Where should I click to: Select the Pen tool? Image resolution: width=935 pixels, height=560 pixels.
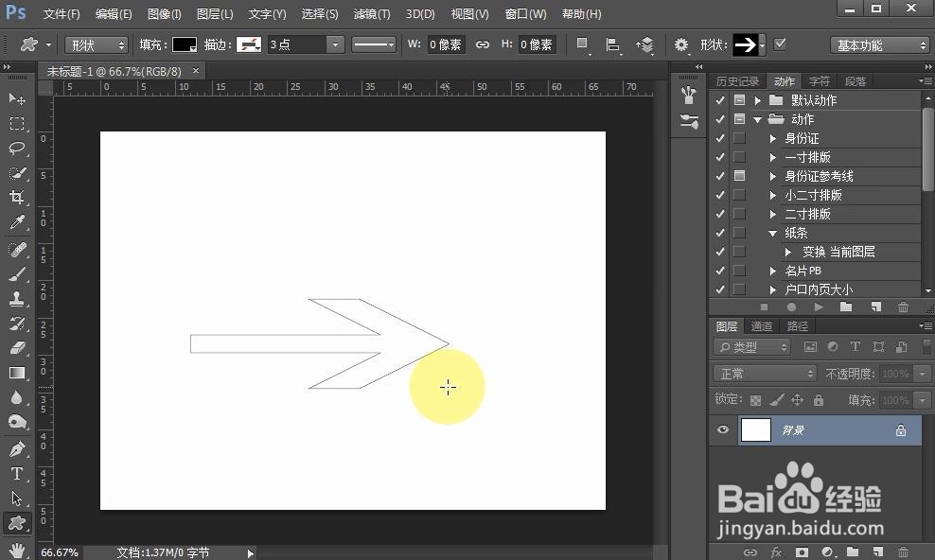(17, 448)
